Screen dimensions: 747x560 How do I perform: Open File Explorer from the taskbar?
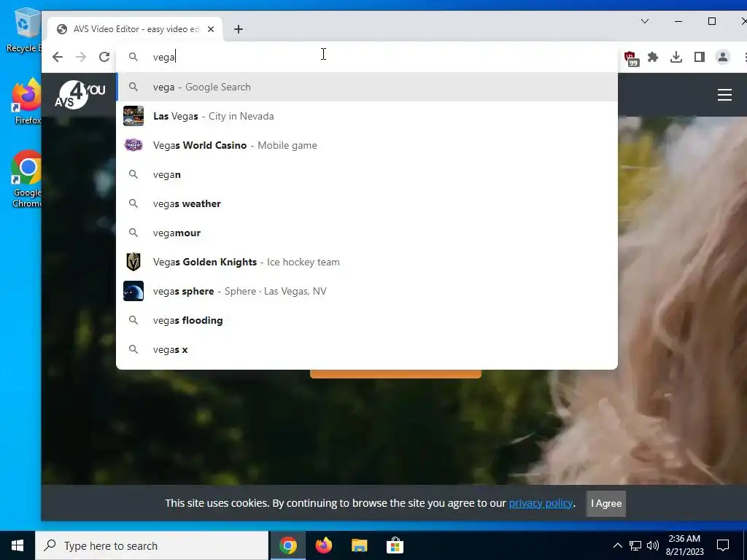[359, 545]
